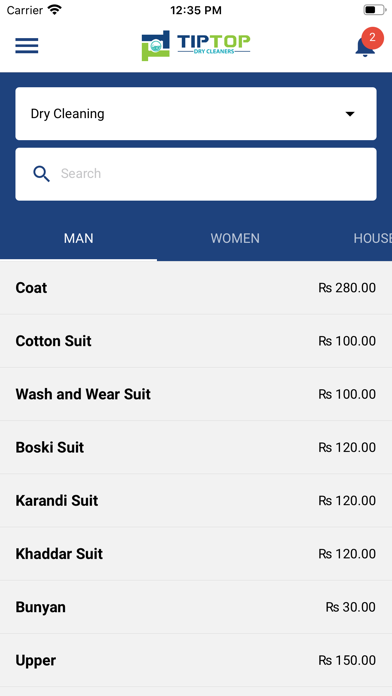Open the Dry Cleaning service selector

pyautogui.click(x=196, y=114)
